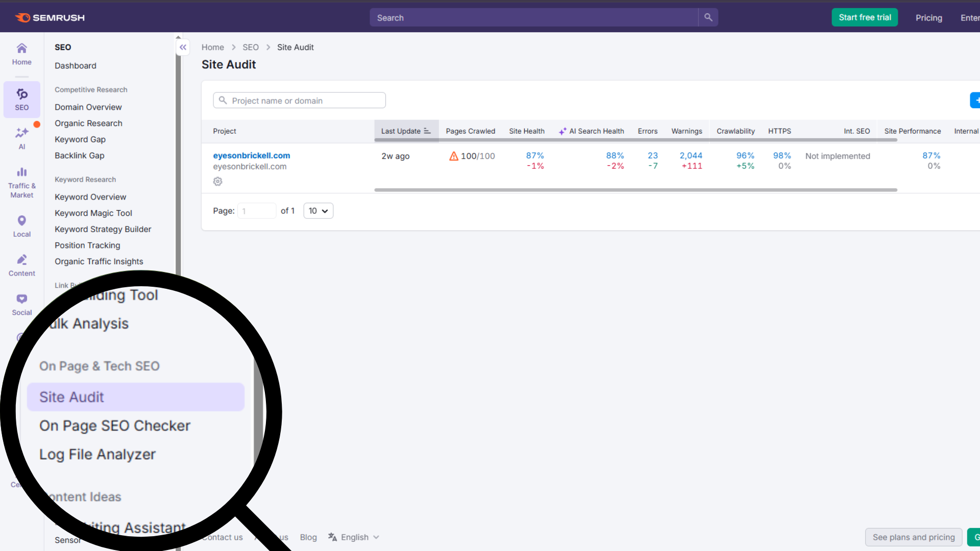Screen dimensions: 980x551
Task: Collapse the SEO sidebar with the double chevron
Action: click(x=182, y=47)
